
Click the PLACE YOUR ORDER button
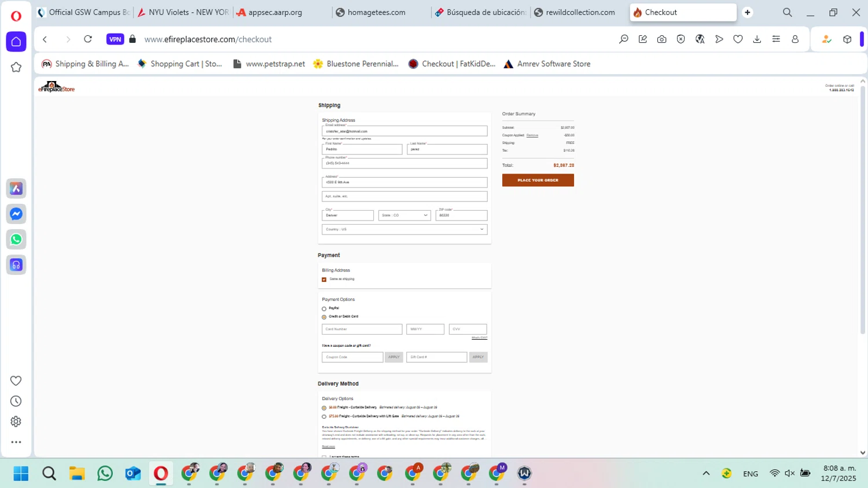538,180
